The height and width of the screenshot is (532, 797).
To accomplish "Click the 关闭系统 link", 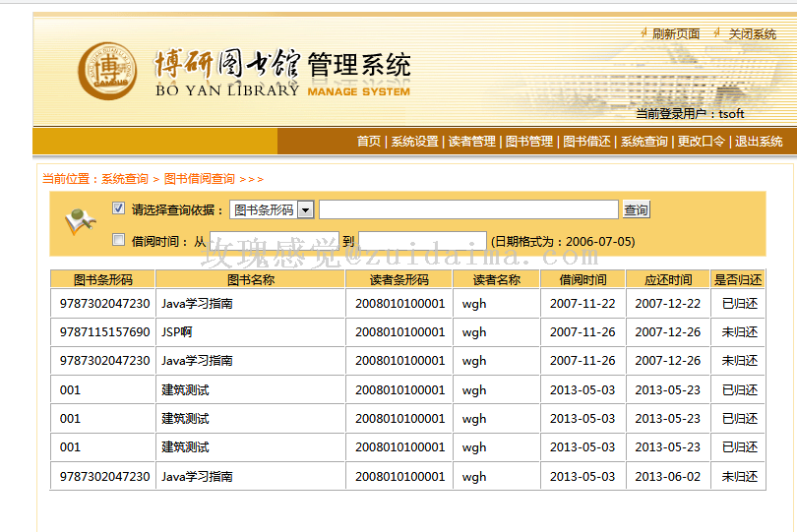I will [753, 34].
